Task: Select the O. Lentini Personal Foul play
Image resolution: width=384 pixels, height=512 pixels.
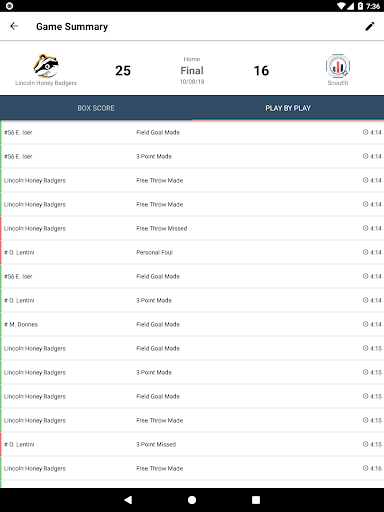Action: (192, 252)
